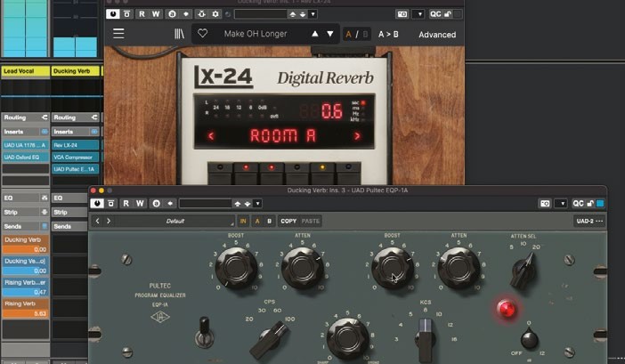Image resolution: width=625 pixels, height=364 pixels.
Task: Click the CPS low frequency selector
Action: [x=269, y=340]
